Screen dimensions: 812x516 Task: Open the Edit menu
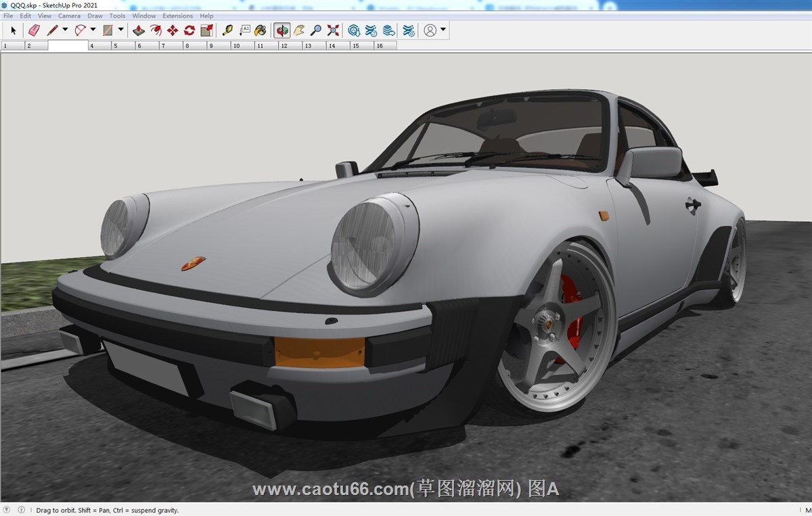click(x=25, y=16)
